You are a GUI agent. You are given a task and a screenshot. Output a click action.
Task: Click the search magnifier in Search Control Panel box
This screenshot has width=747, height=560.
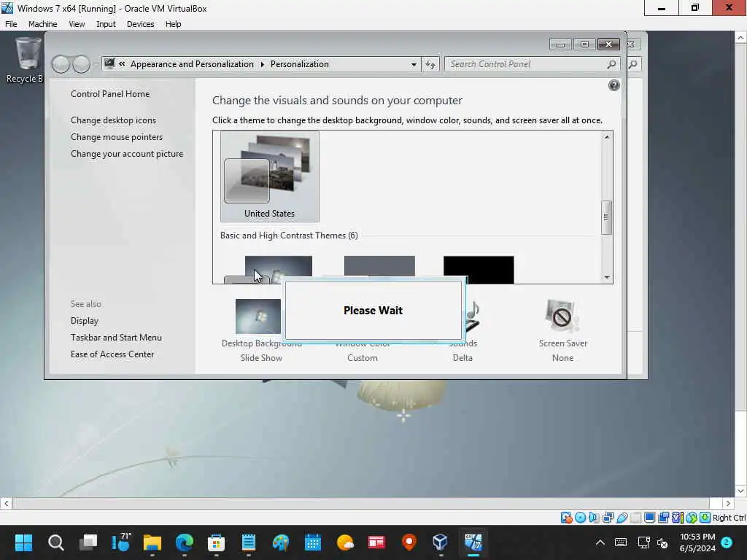612,64
